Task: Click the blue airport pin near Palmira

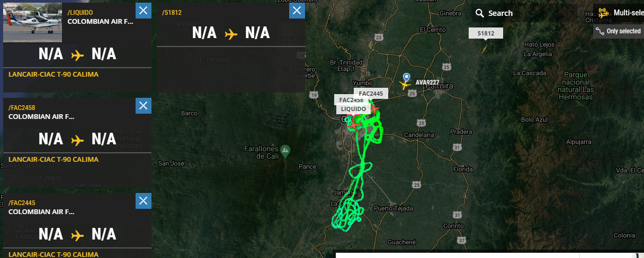Action: 406,77
